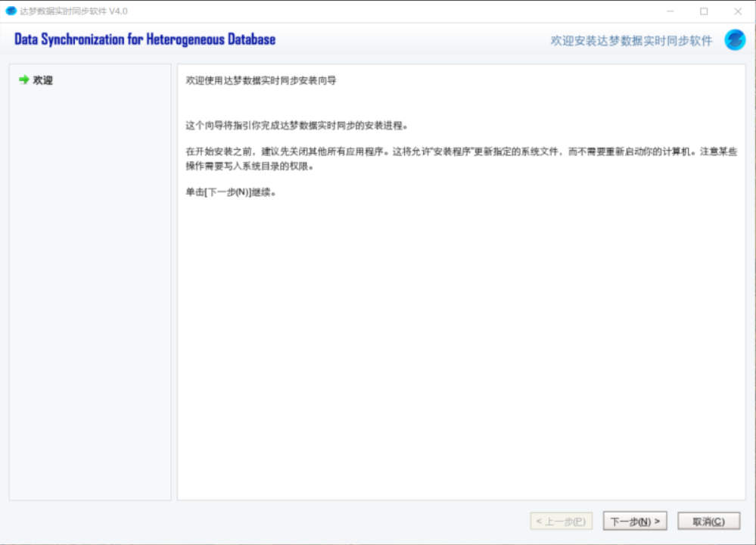Select the 欢迎 step in sidebar
This screenshot has width=756, height=545.
click(42, 80)
